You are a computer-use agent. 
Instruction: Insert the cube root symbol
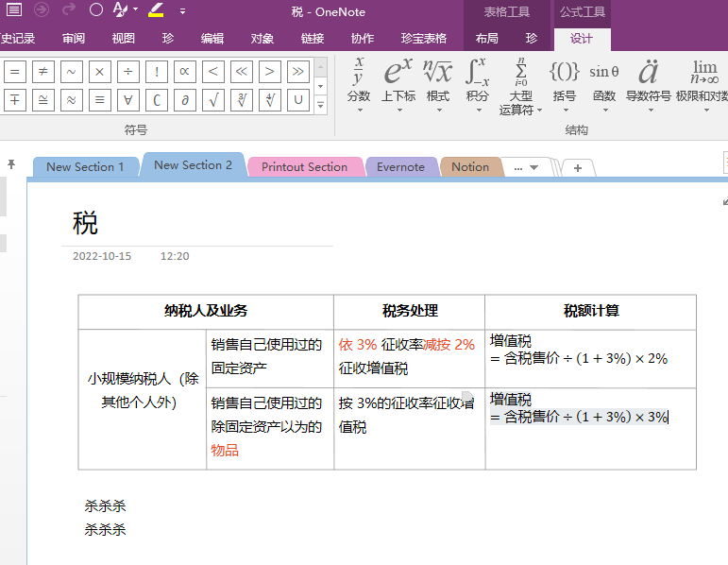[242, 100]
